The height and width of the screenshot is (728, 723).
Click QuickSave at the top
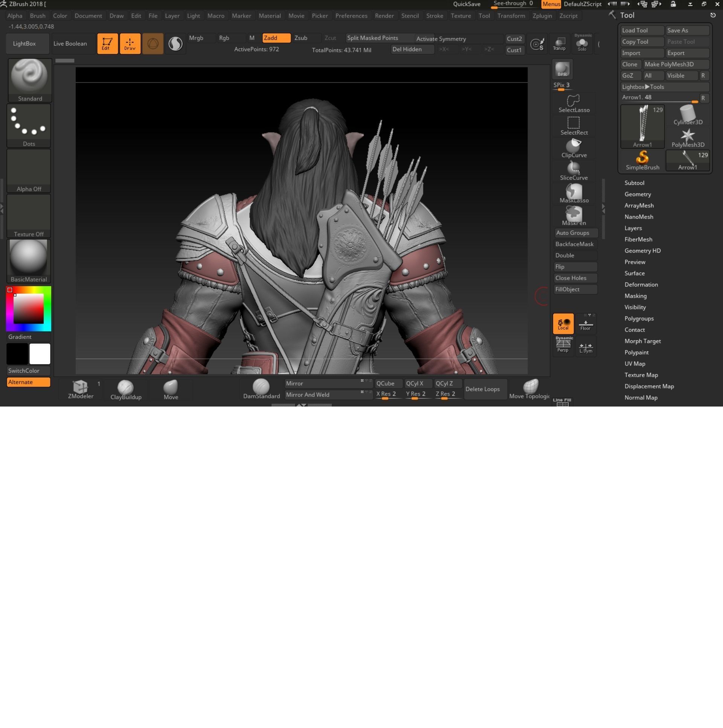pyautogui.click(x=467, y=4)
